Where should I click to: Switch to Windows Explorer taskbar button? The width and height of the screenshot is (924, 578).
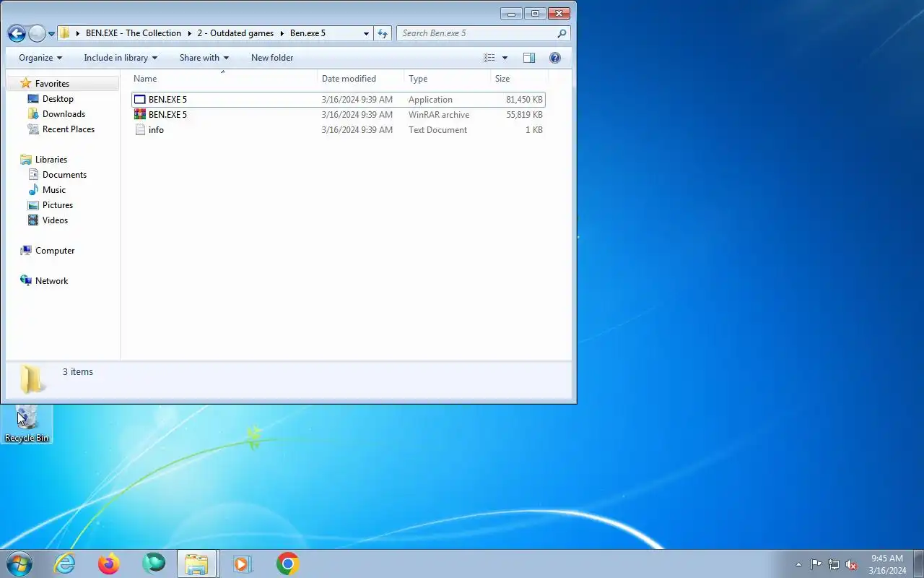click(196, 564)
